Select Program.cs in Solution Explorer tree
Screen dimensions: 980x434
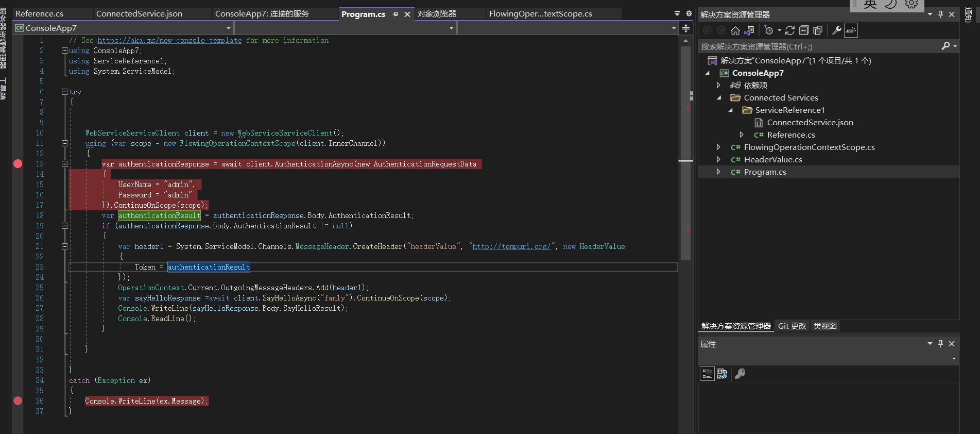click(765, 172)
